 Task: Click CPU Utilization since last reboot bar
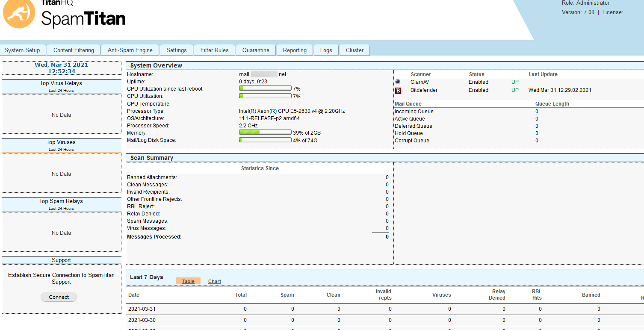(265, 88)
